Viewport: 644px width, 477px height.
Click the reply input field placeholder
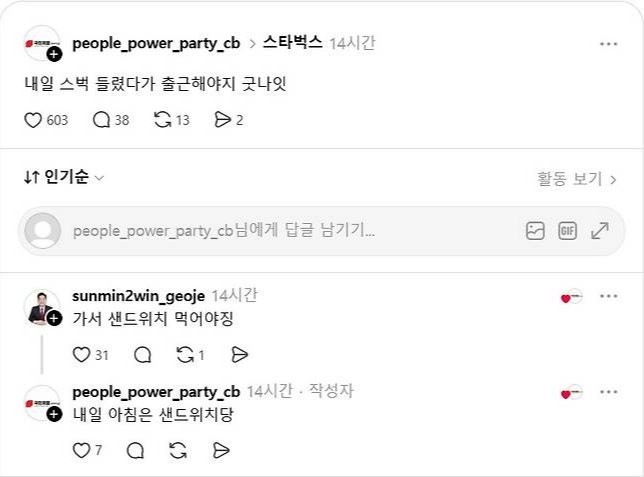[224, 230]
